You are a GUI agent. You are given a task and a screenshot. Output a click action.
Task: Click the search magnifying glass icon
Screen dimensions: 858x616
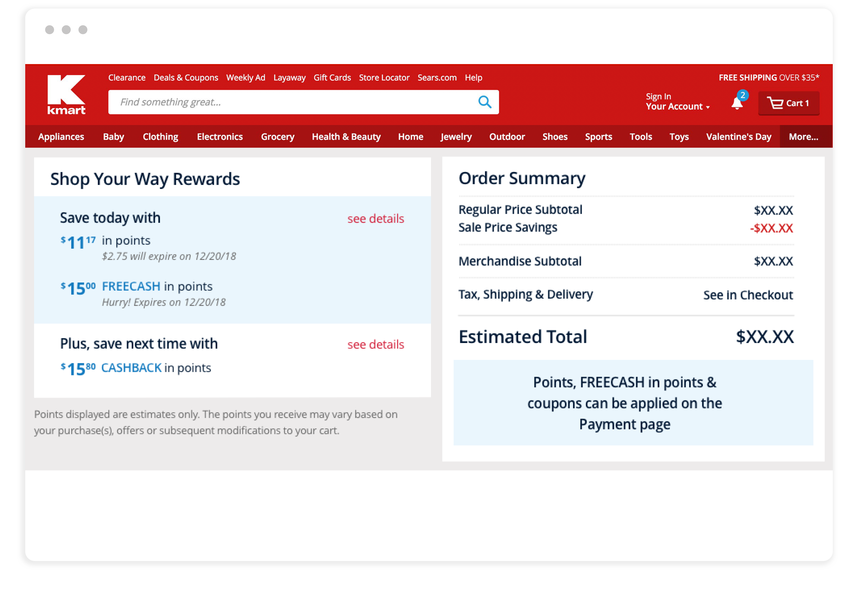(x=485, y=102)
